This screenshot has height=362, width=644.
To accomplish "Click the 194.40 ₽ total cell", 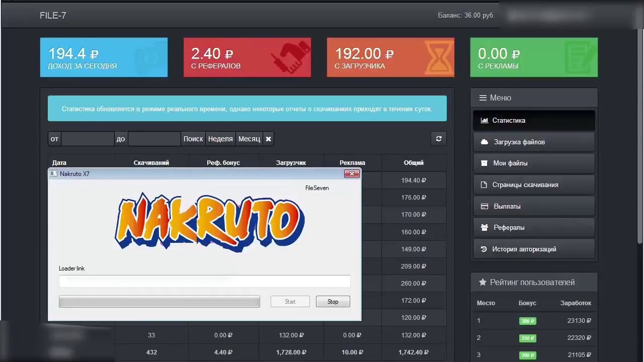I will pyautogui.click(x=414, y=180).
